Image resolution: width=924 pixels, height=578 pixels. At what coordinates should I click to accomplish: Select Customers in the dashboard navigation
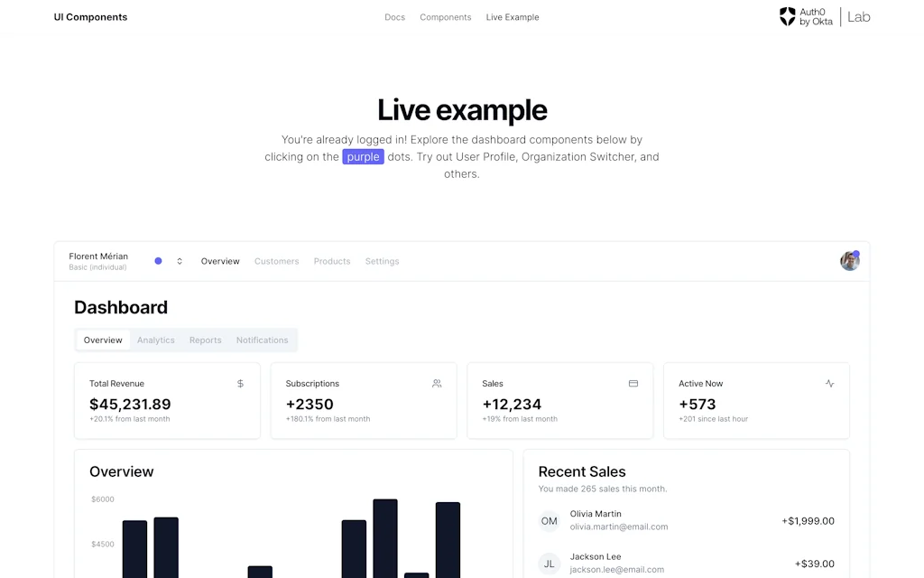tap(276, 261)
